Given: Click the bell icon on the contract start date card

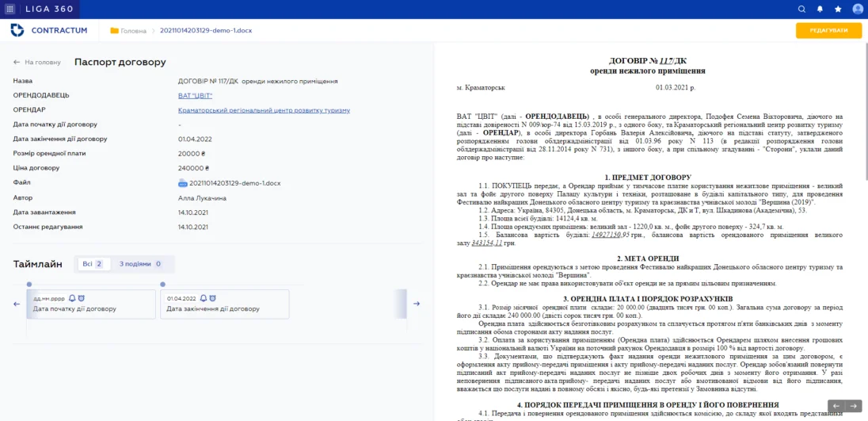Looking at the screenshot, I should click(72, 297).
